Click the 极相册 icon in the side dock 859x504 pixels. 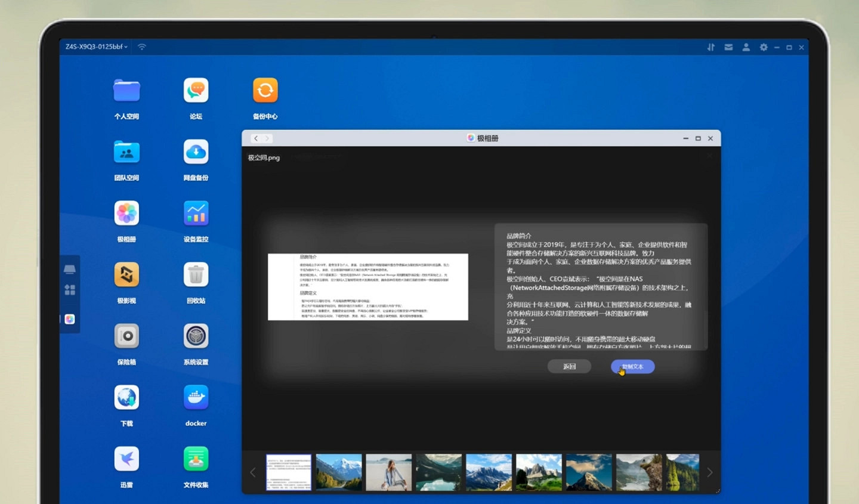click(x=70, y=319)
